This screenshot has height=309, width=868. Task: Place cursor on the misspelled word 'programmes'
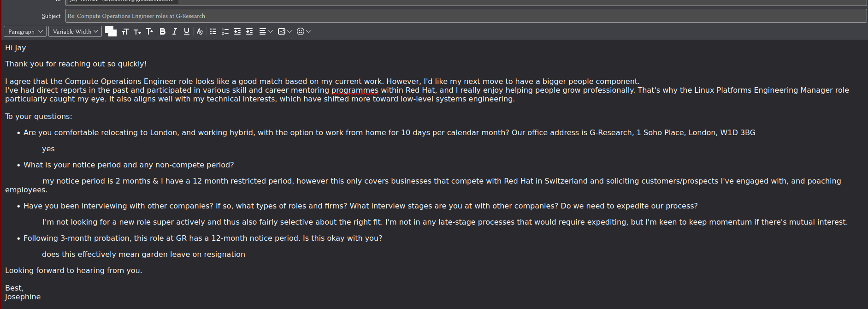click(354, 90)
